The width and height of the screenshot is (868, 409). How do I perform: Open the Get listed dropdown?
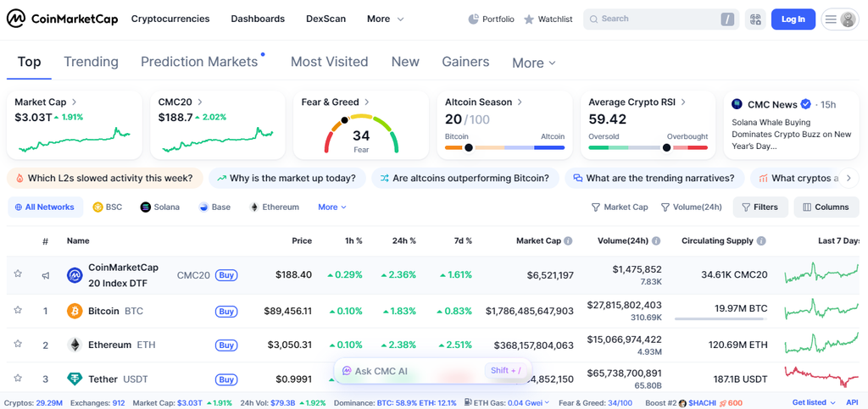814,403
